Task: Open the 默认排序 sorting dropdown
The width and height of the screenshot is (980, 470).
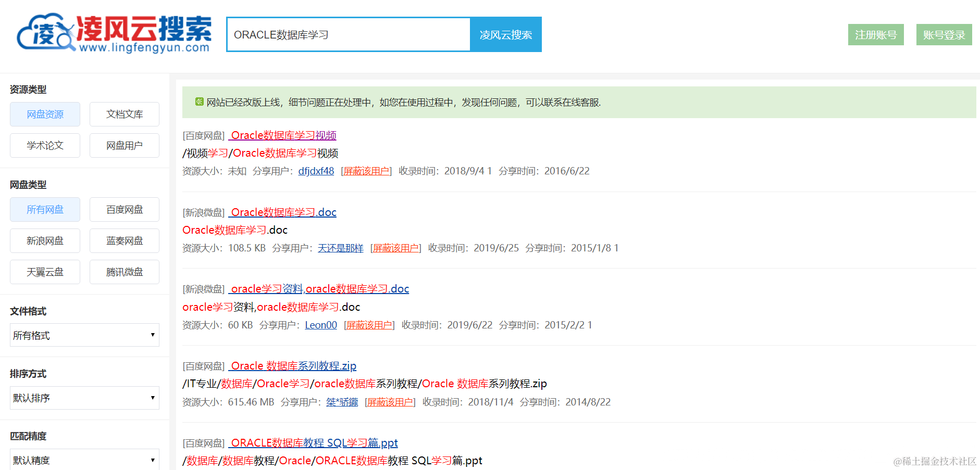Action: click(x=84, y=398)
